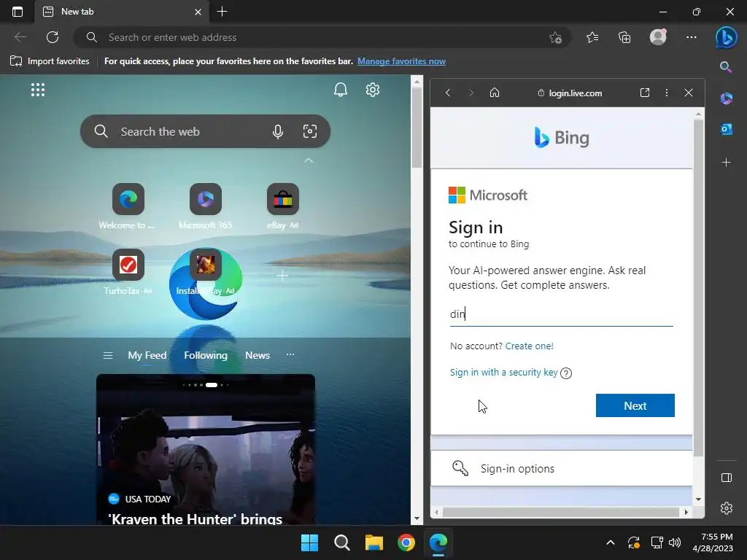Open the eBay ad quick link
Viewport: 747px width, 560px height.
click(x=282, y=206)
